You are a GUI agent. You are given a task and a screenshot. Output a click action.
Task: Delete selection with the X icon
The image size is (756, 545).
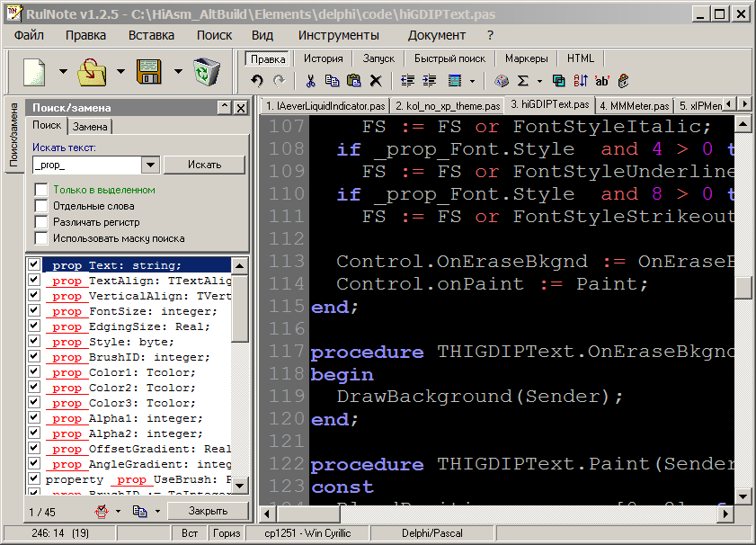pos(376,81)
